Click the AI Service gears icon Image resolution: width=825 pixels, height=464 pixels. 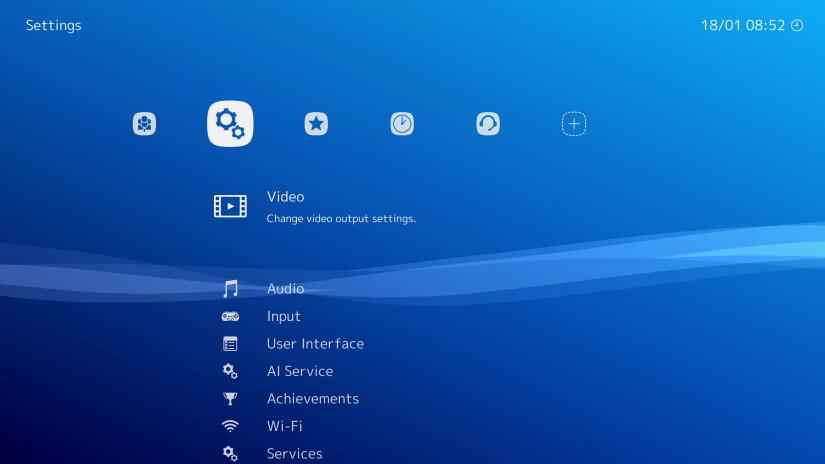click(230, 371)
